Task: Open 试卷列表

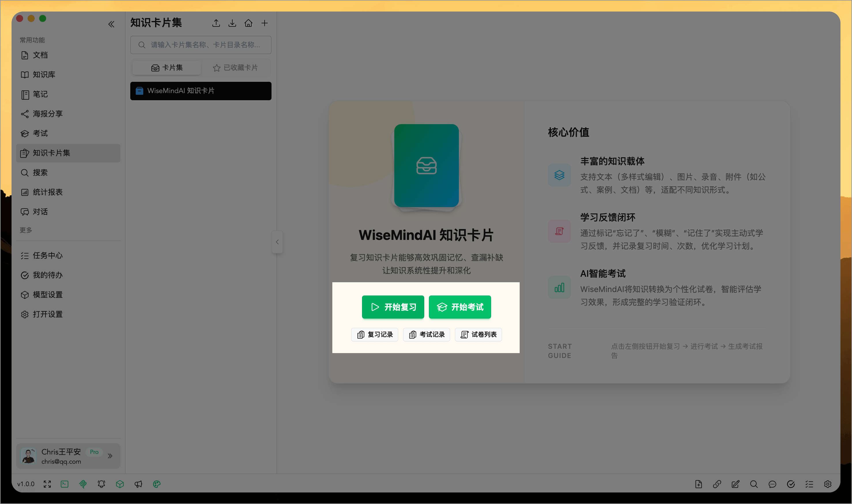Action: click(x=478, y=335)
